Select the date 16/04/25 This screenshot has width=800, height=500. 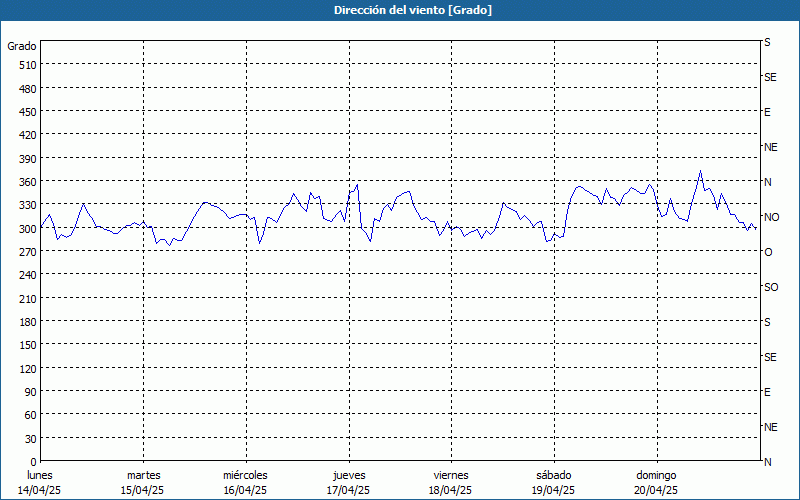[x=245, y=490]
